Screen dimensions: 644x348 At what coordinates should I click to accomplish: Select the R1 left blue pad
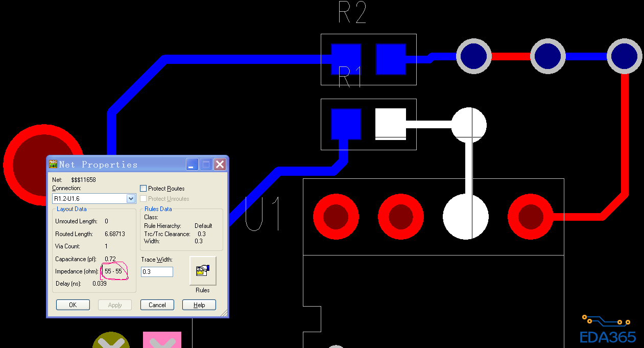coord(346,124)
